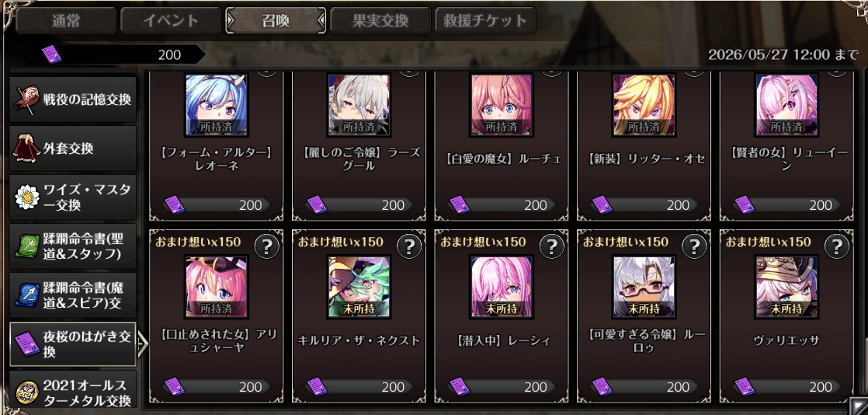The image size is (868, 415).
Task: Select the 果実交換 tab
Action: (380, 20)
